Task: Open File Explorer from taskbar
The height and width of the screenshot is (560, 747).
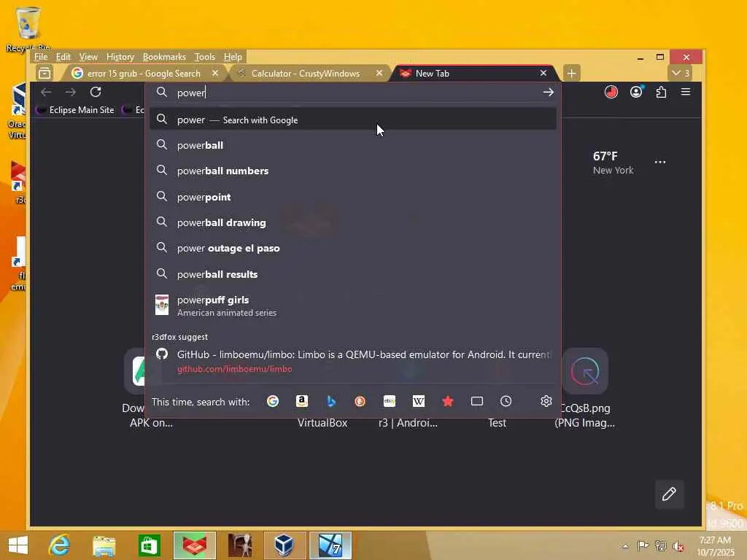Action: click(x=104, y=545)
